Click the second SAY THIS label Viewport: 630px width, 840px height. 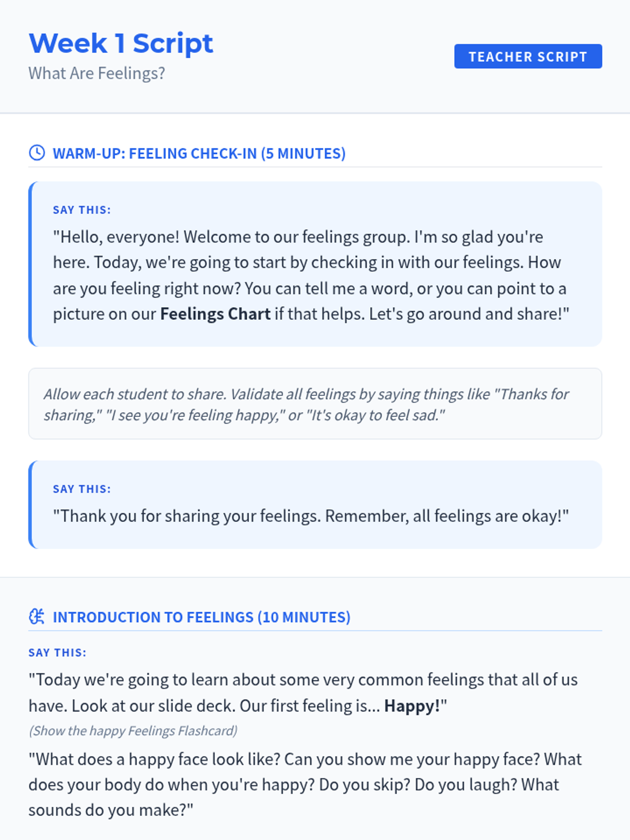[82, 489]
